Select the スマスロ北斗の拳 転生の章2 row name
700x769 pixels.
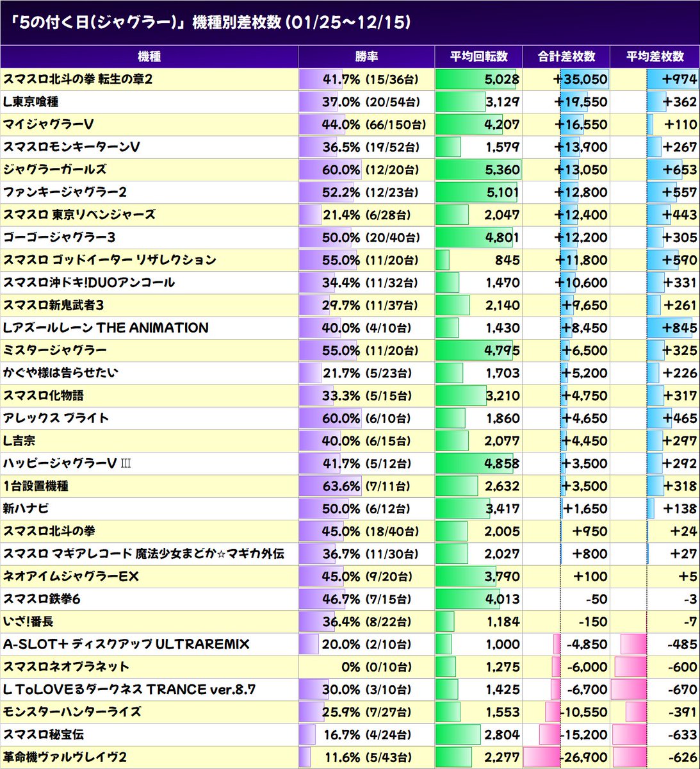(x=77, y=79)
